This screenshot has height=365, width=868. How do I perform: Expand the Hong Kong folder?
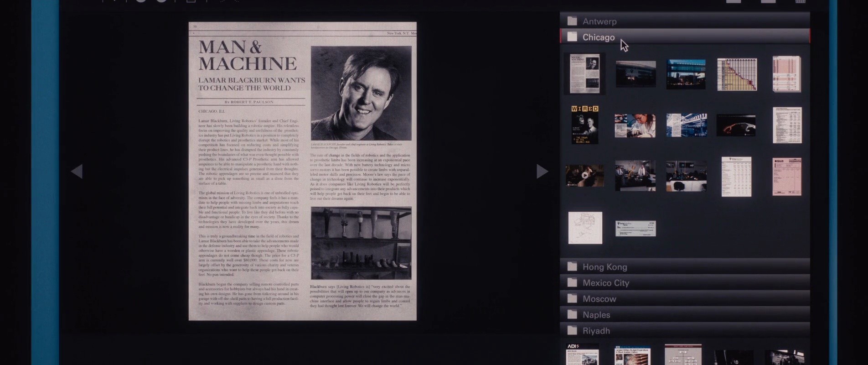click(685, 266)
